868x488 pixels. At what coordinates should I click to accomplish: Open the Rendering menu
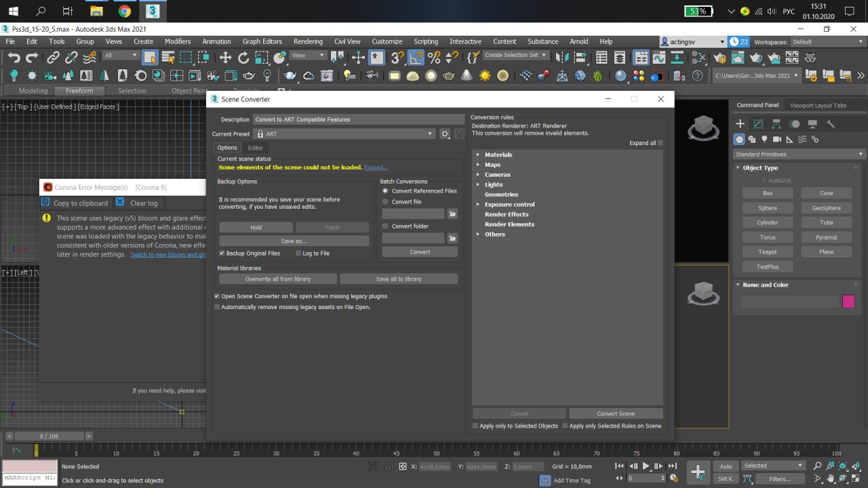click(308, 41)
